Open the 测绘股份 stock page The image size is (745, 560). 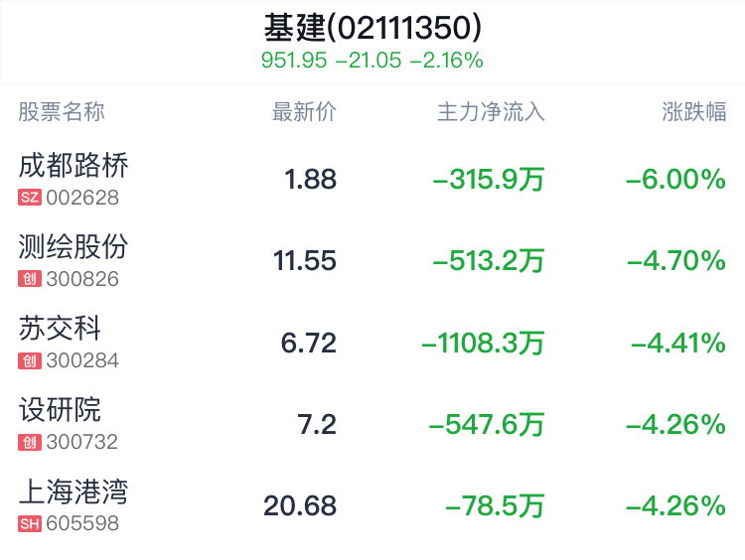(x=74, y=246)
